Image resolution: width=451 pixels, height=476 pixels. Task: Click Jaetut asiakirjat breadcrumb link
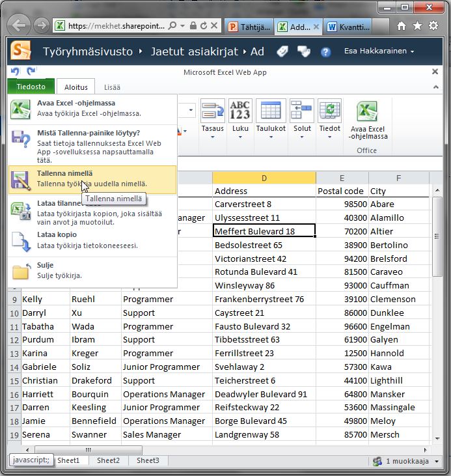click(195, 51)
